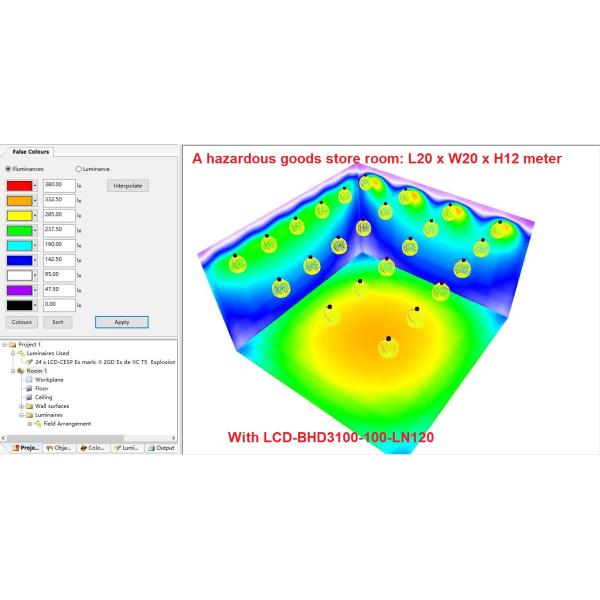Collapse the Room 1 tree node

[13, 371]
